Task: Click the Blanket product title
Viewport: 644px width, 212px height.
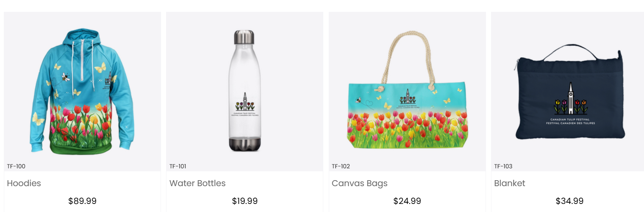Action: [510, 183]
